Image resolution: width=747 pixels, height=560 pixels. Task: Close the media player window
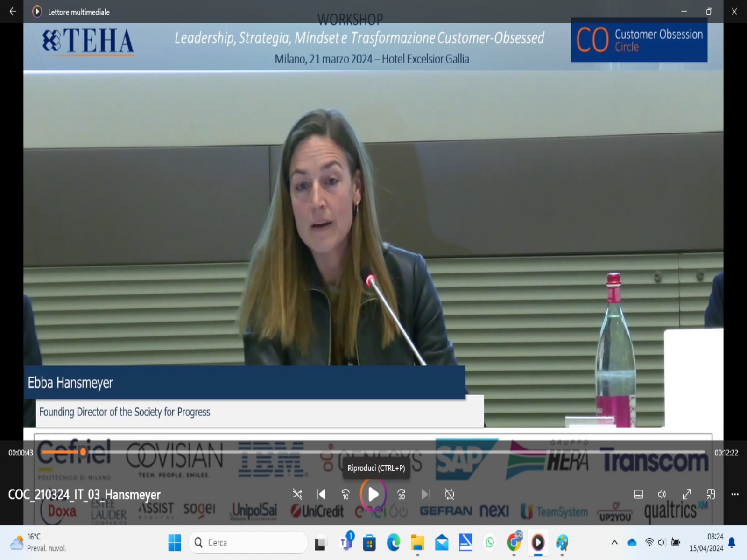coord(734,12)
